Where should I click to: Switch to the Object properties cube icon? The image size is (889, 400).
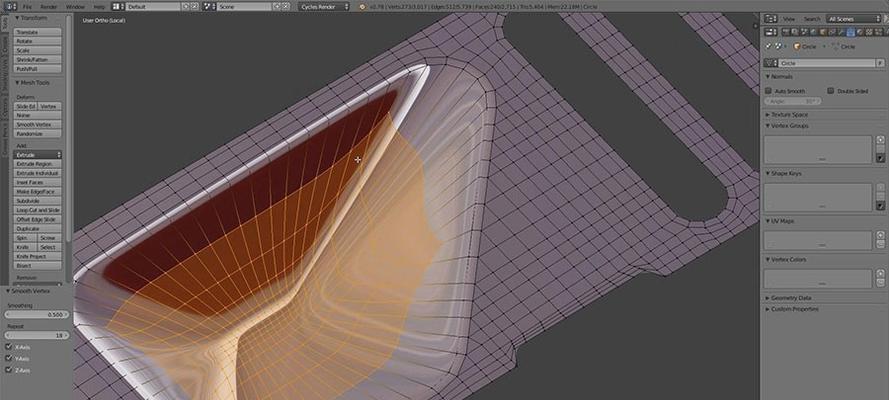[823, 32]
